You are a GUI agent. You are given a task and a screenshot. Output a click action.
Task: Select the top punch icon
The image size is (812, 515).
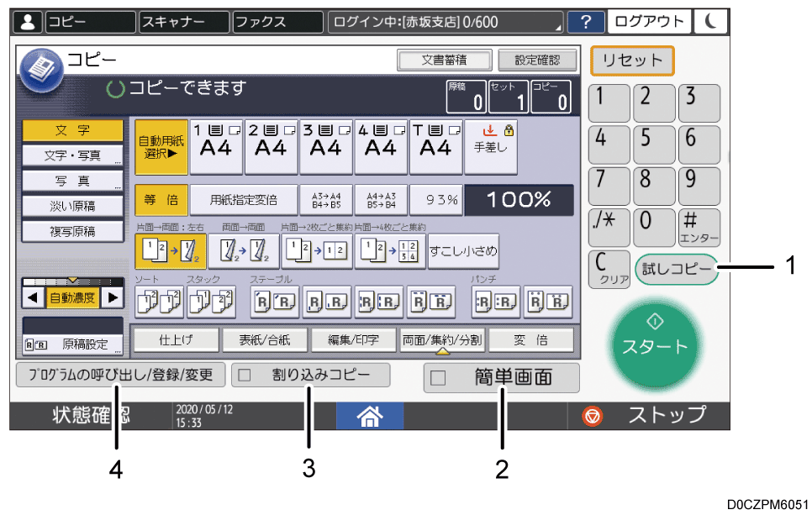(x=548, y=302)
